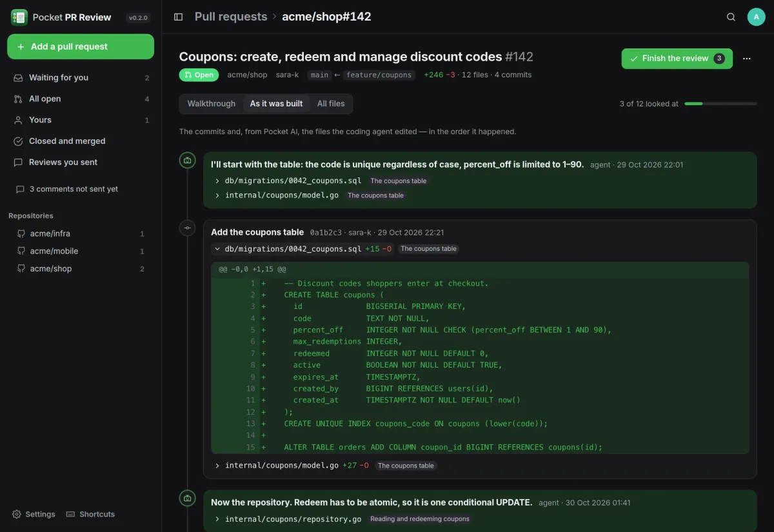Click the GitHub icon beside acme/infra
774x532 pixels.
click(21, 233)
